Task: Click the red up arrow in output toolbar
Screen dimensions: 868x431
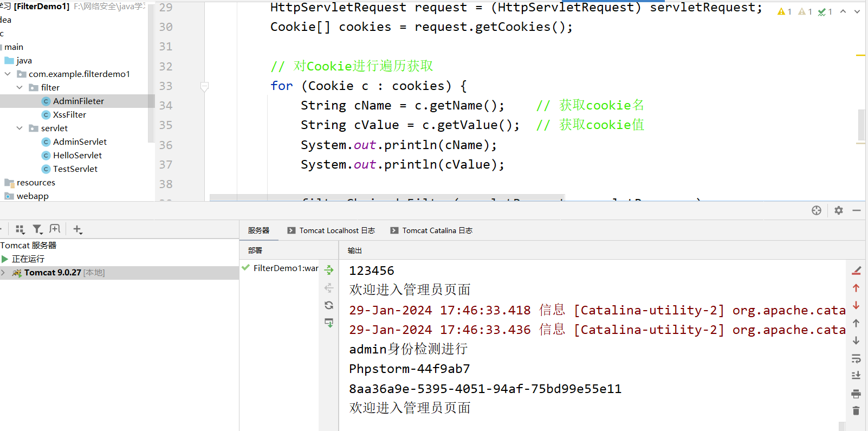Action: [x=856, y=288]
